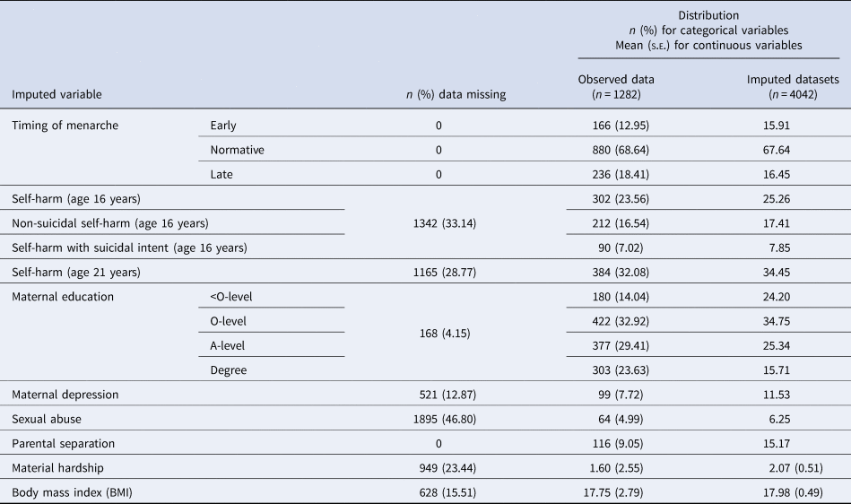Click the 'Maternal education' row label
Screen dimensions: 851x504
click(64, 295)
